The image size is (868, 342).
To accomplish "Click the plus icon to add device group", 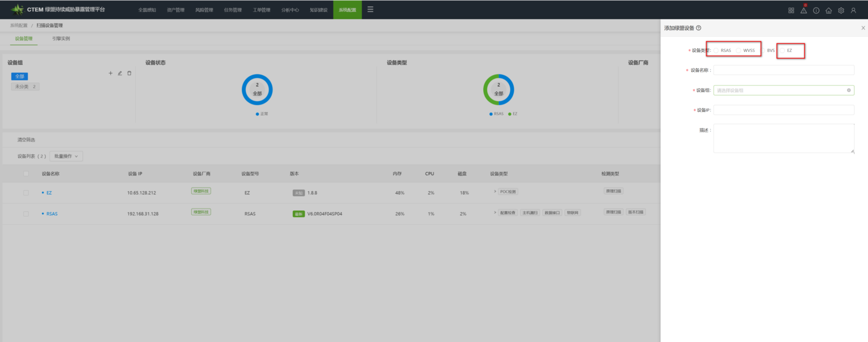I will point(111,73).
